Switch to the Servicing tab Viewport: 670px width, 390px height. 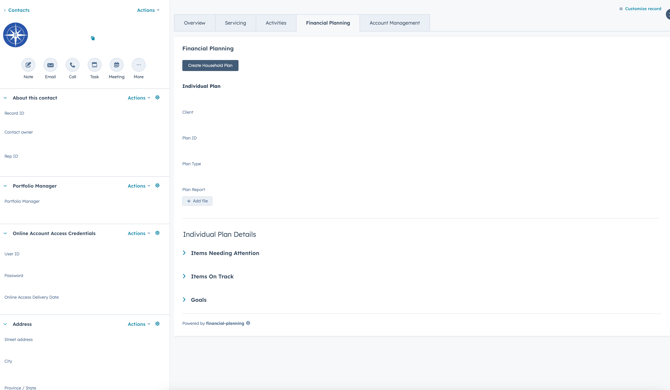235,23
